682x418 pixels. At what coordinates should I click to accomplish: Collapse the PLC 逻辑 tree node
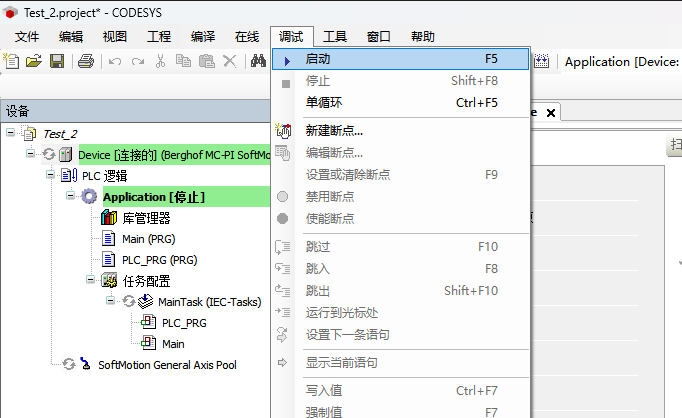pos(51,175)
